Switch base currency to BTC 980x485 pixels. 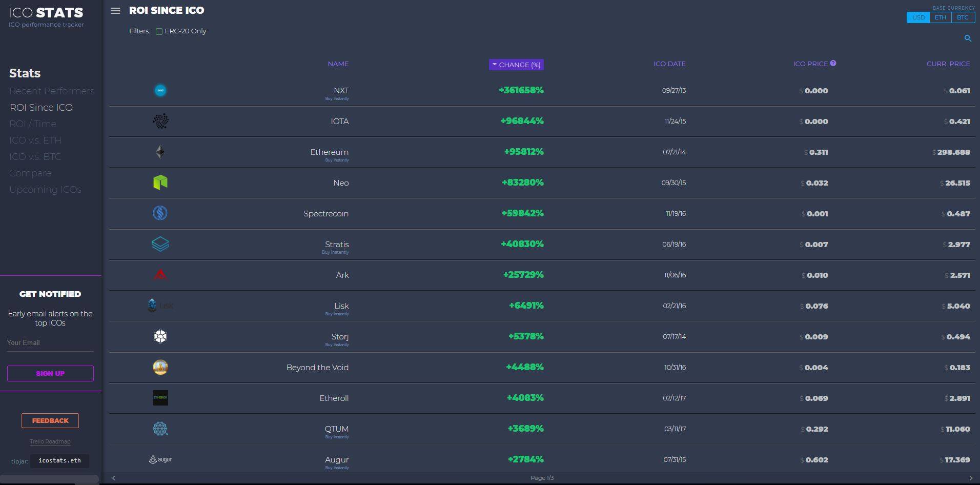[963, 17]
